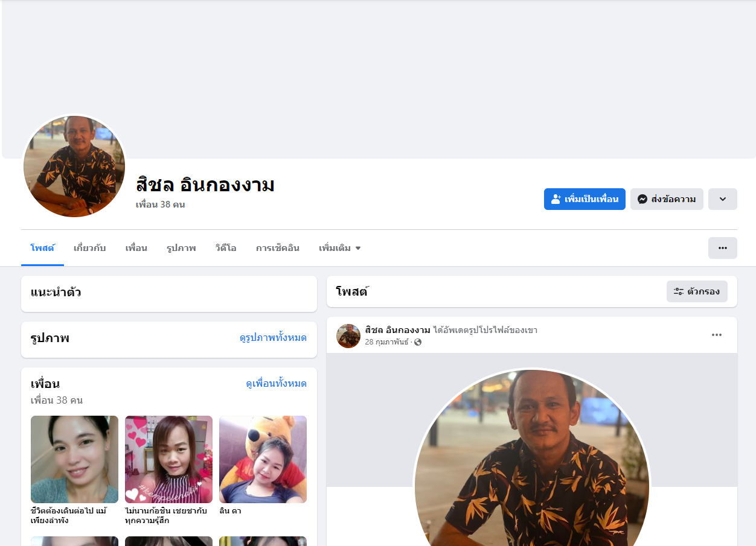
Task: Expand the เพิ่มเติม dropdown tab
Action: 340,248
